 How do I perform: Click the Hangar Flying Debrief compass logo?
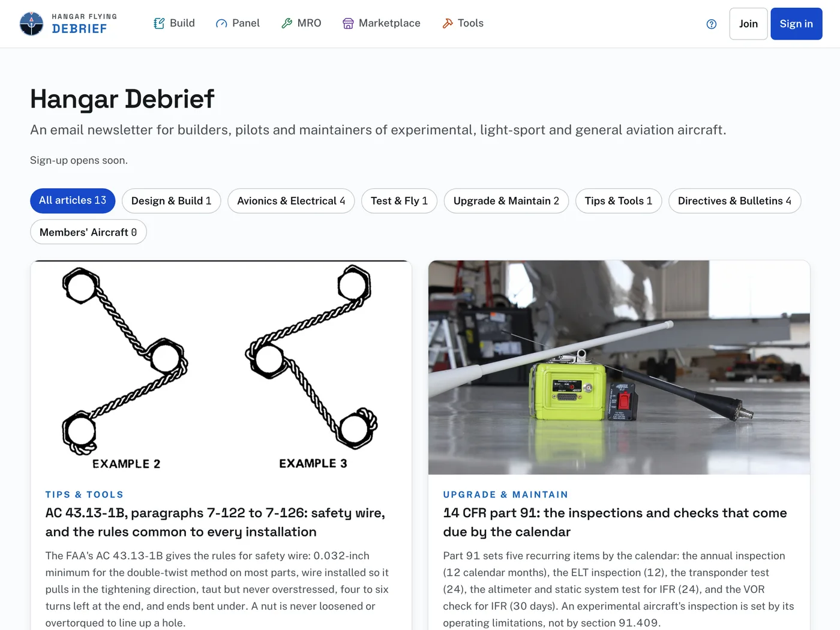click(31, 23)
